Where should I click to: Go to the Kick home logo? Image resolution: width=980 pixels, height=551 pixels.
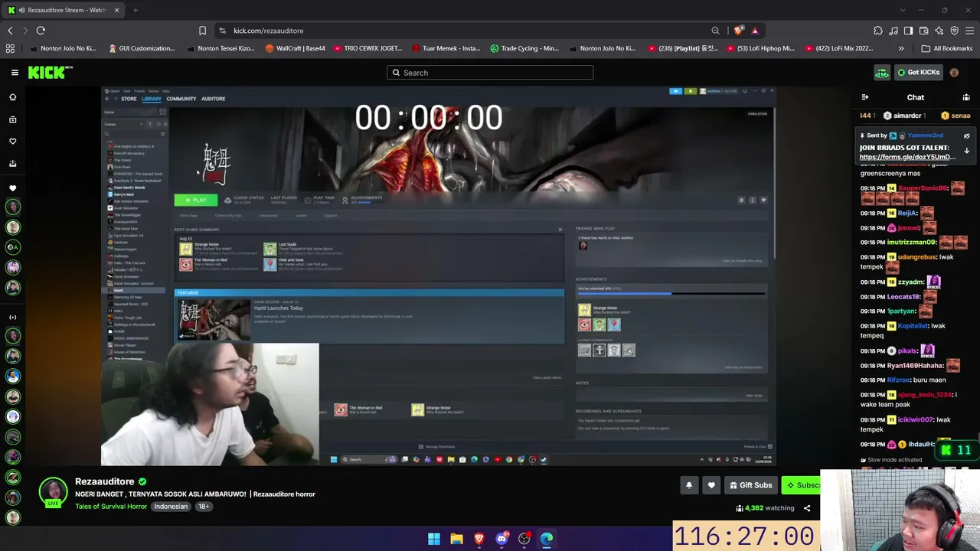(x=50, y=72)
